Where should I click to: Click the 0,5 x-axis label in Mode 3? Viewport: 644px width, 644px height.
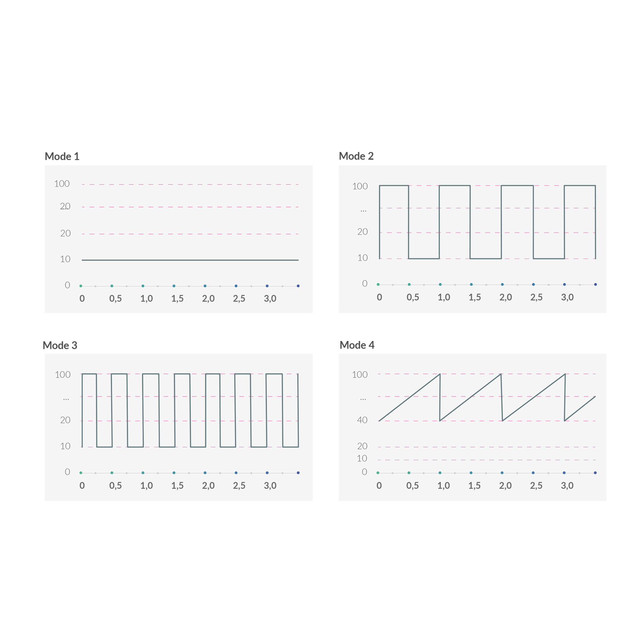tap(116, 486)
